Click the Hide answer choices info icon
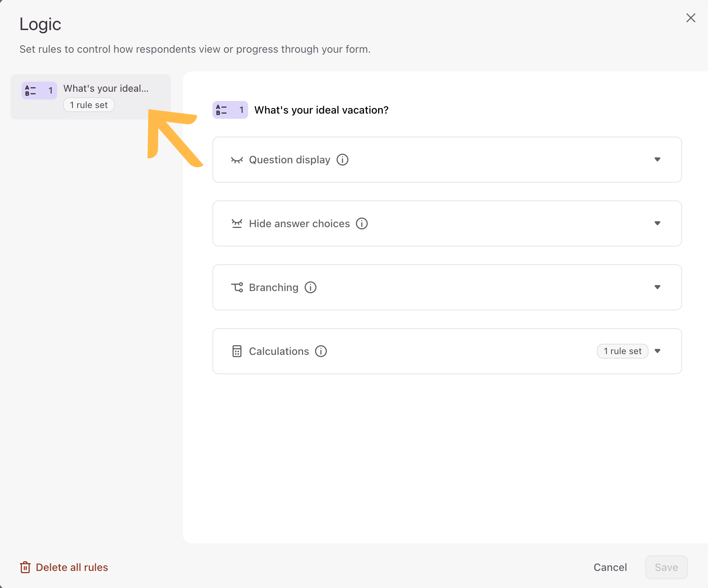 361,223
